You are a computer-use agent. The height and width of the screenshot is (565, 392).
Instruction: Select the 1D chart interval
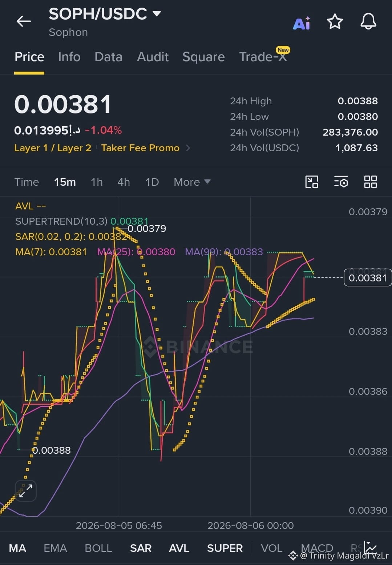coord(152,182)
